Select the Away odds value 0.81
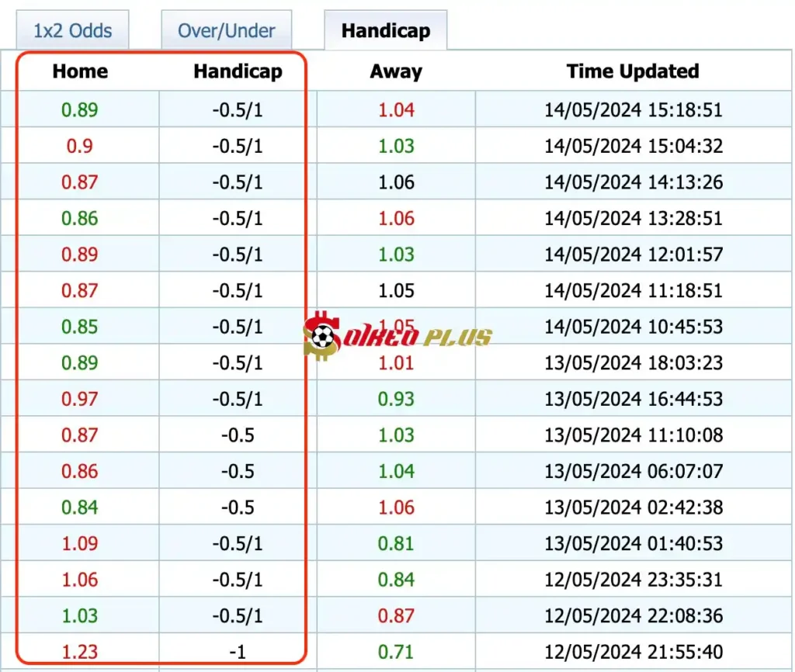This screenshot has height=672, width=795. tap(396, 543)
